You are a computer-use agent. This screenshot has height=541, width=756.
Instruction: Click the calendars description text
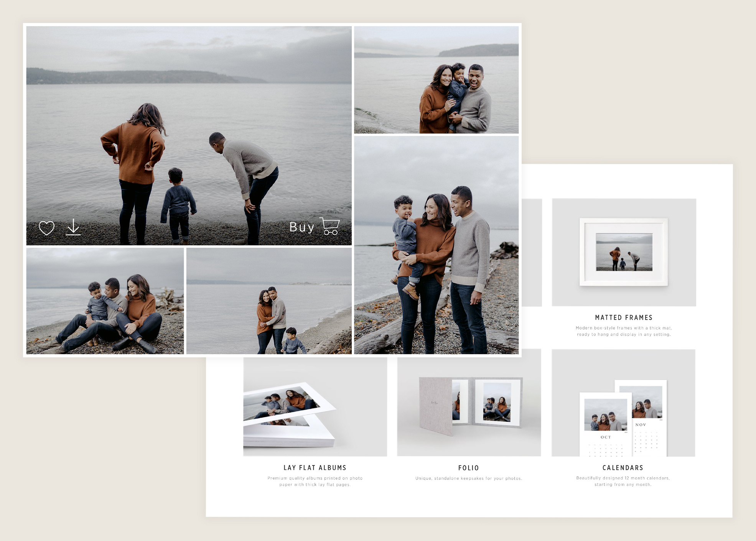pos(623,481)
